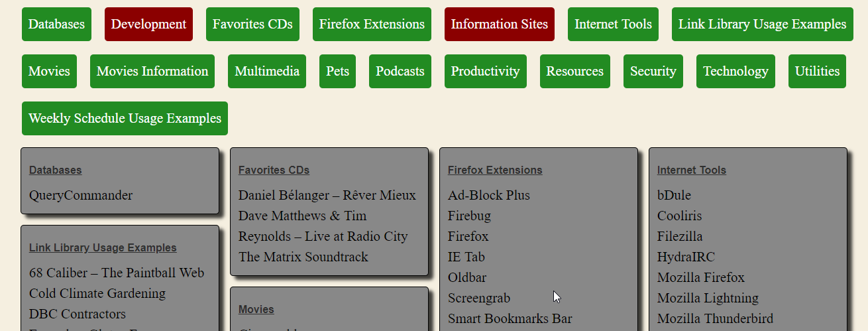Follow the Cold Climate Gardening link
Screen dimensions: 868x331
click(x=97, y=294)
